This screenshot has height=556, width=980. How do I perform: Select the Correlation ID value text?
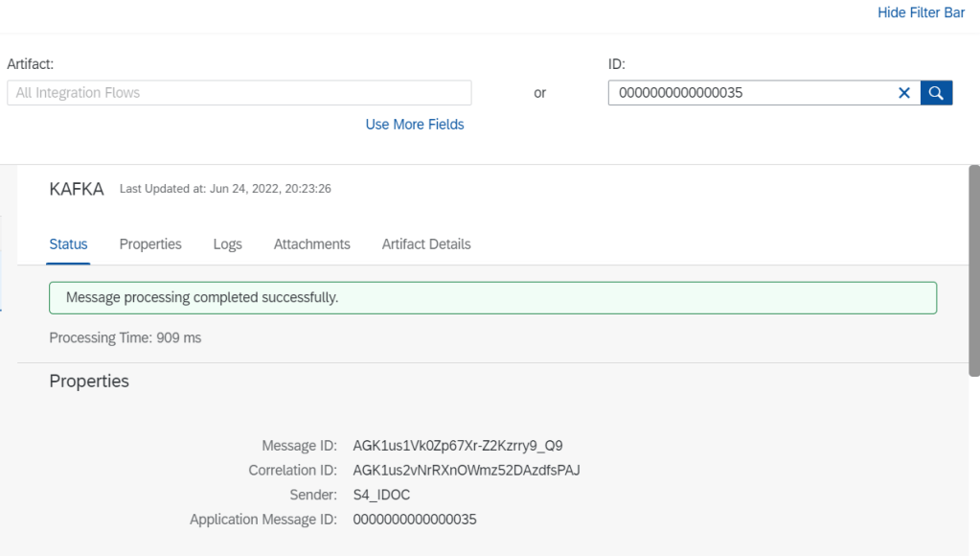point(467,470)
